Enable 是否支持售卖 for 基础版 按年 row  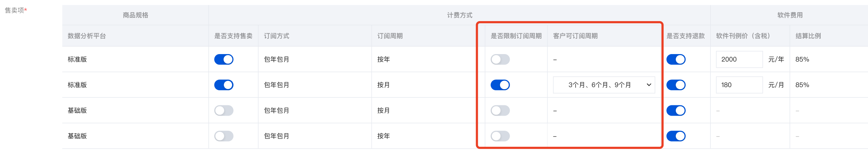coord(224,136)
